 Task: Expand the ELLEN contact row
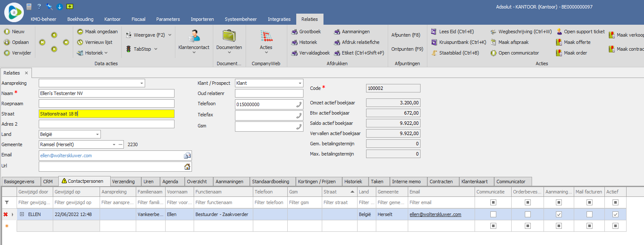click(x=22, y=214)
